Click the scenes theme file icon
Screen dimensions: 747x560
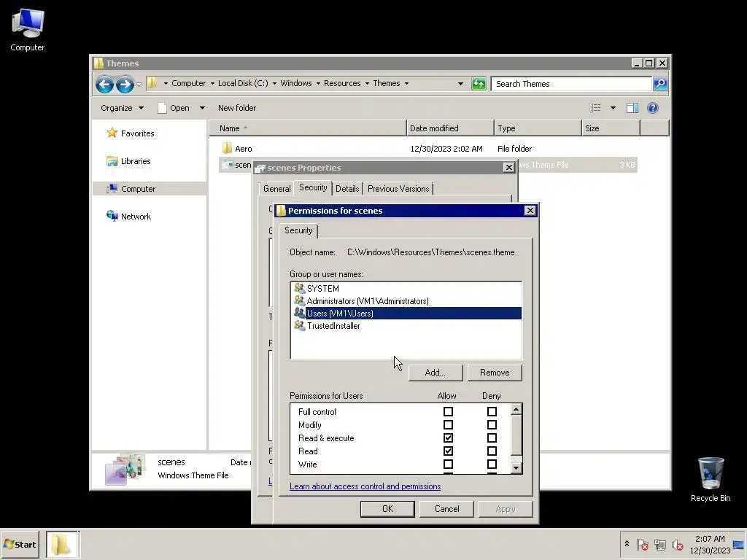[x=228, y=165]
